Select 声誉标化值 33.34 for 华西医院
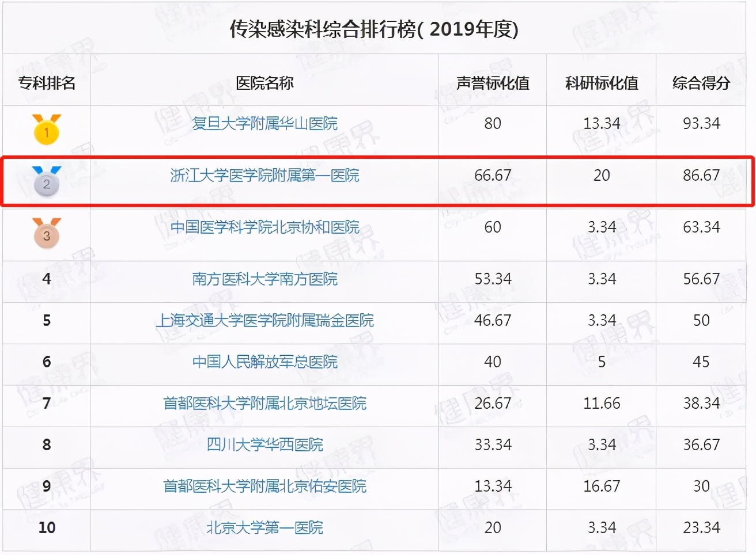 pyautogui.click(x=493, y=444)
